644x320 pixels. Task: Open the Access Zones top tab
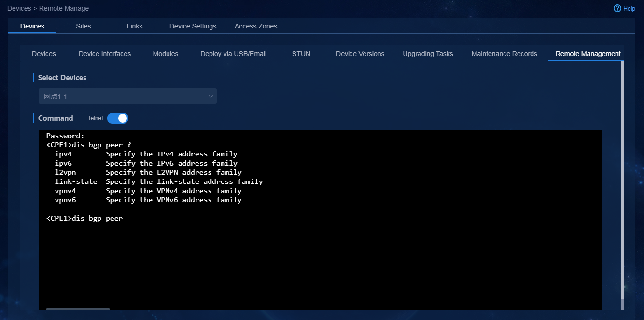point(256,26)
